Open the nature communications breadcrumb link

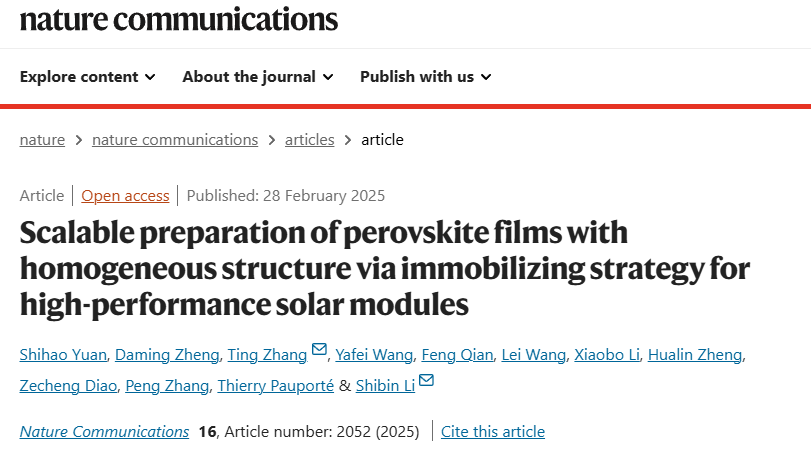(x=175, y=139)
